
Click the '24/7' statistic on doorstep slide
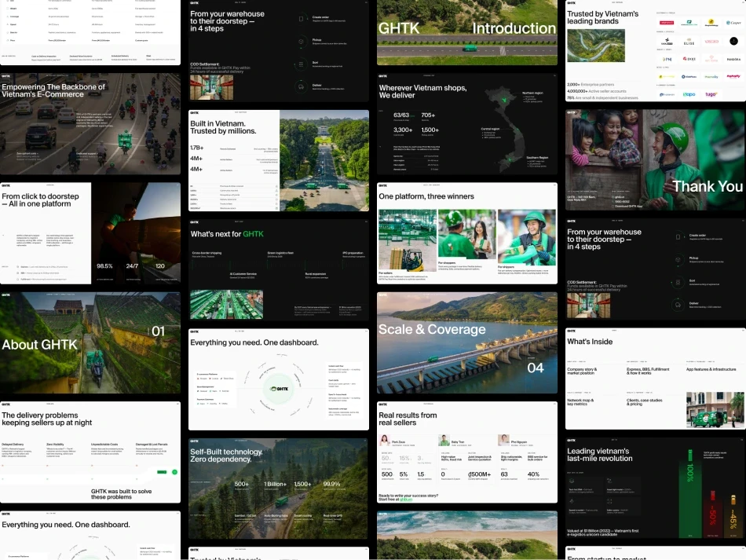tap(132, 266)
